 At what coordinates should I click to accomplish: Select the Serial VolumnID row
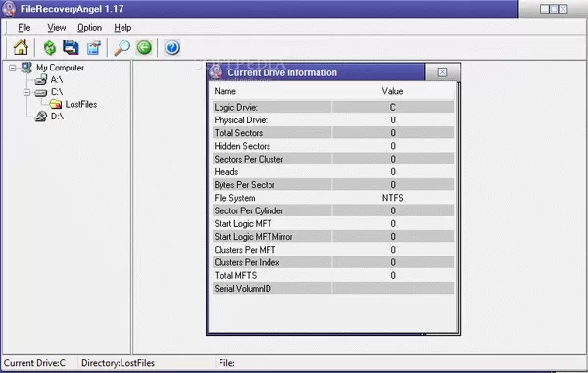(x=333, y=289)
